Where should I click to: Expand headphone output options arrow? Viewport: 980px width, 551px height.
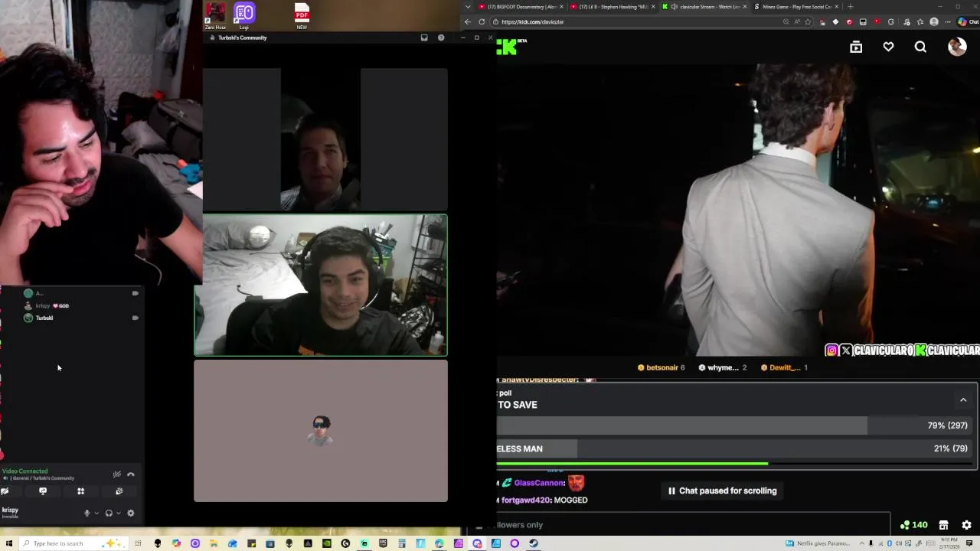coord(118,514)
